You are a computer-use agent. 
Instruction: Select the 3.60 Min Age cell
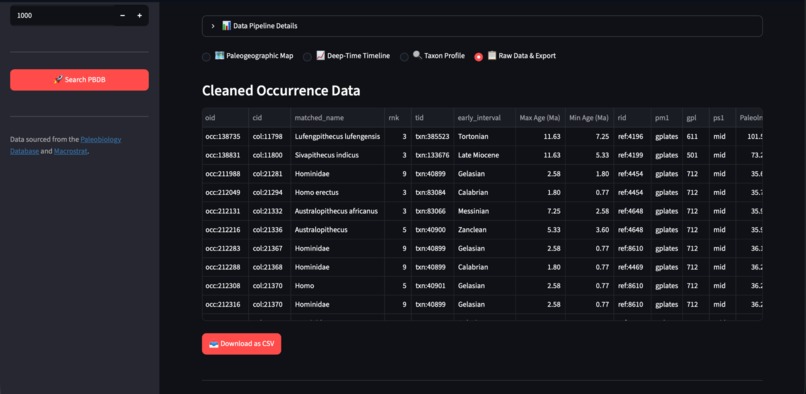point(590,229)
